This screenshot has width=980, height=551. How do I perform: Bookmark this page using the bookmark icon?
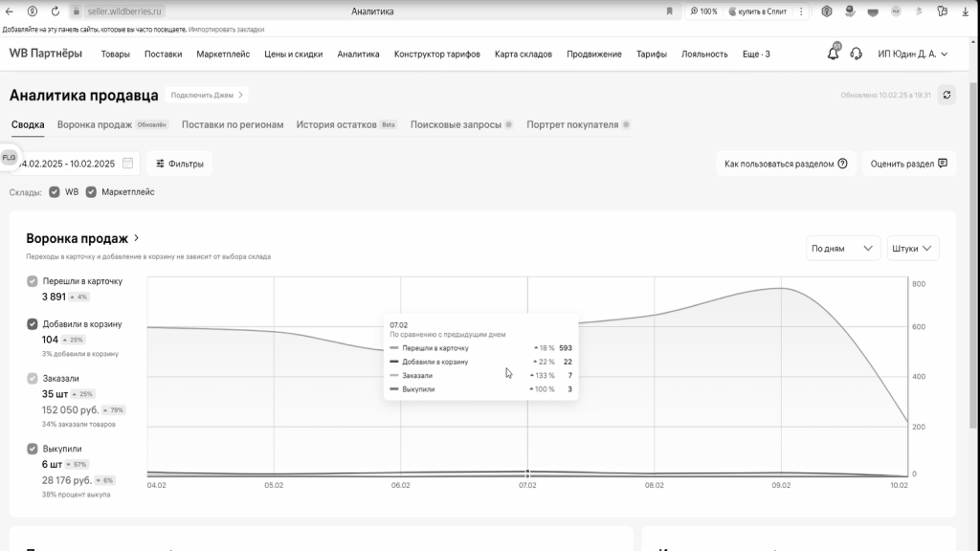(669, 11)
